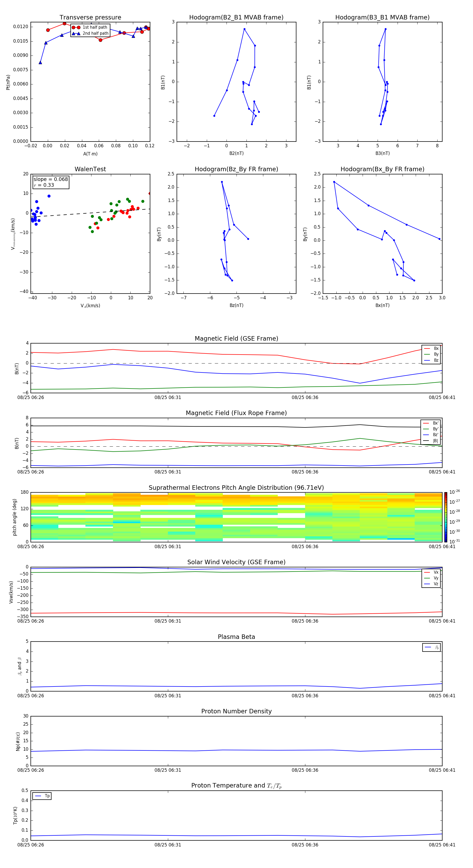This screenshot has width=473, height=868.
Task: Click the rightmost point of Bx_By hodogram
Action: pos(439,239)
